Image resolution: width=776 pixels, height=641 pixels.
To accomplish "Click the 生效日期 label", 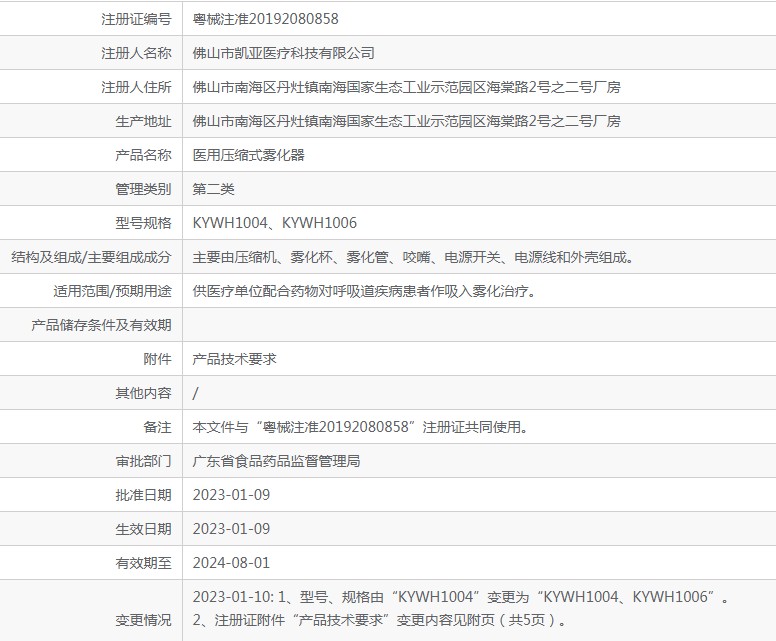I will [143, 529].
